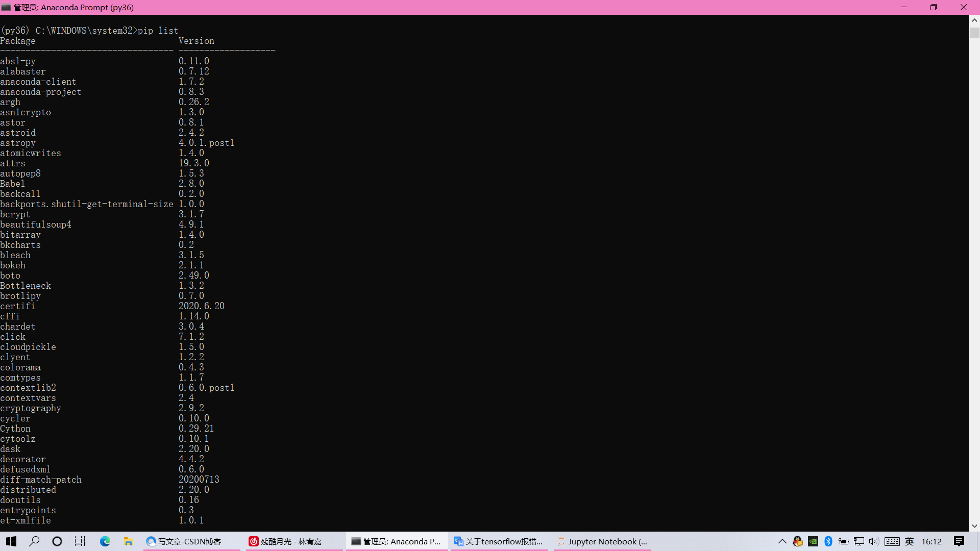The width and height of the screenshot is (980, 551).
Task: Expand the hidden tray icons chevron
Action: (x=782, y=541)
